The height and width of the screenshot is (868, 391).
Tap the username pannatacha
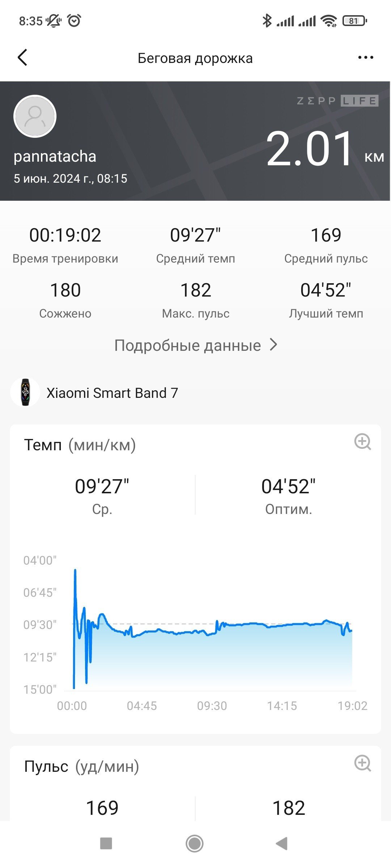click(55, 156)
